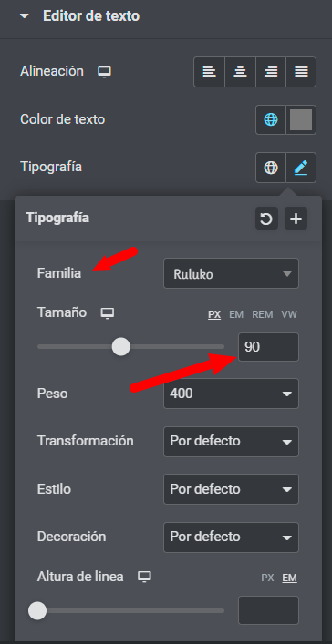Open the Familia font dropdown showing Ruluko
The image size is (332, 644).
[231, 273]
